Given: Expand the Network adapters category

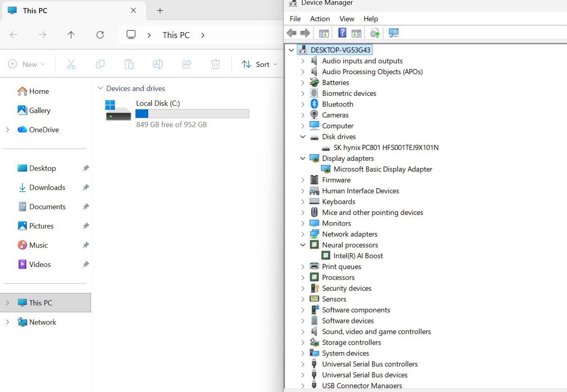Looking at the screenshot, I should [303, 234].
